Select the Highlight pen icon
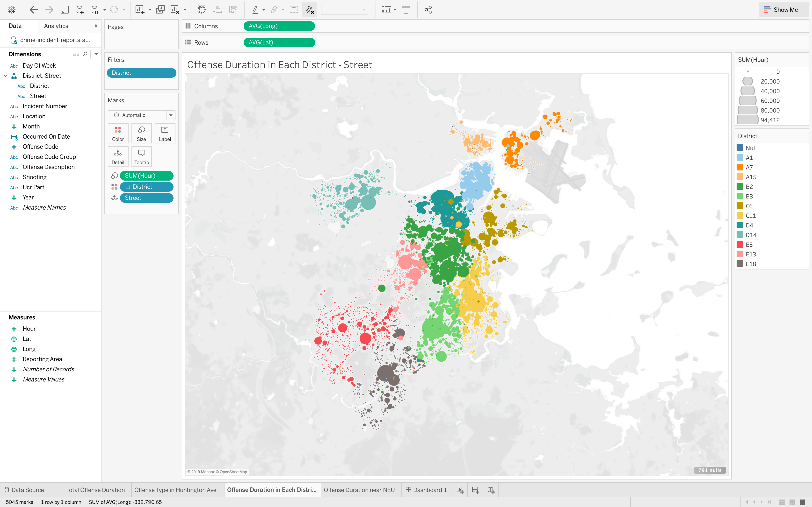This screenshot has height=507, width=812. pos(256,9)
